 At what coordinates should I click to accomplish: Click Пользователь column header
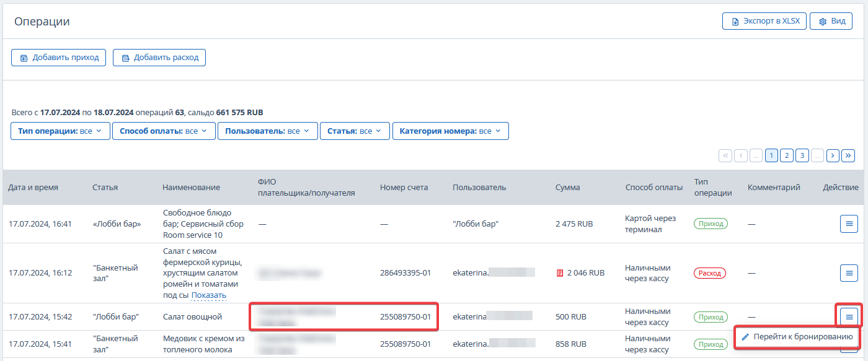click(479, 187)
